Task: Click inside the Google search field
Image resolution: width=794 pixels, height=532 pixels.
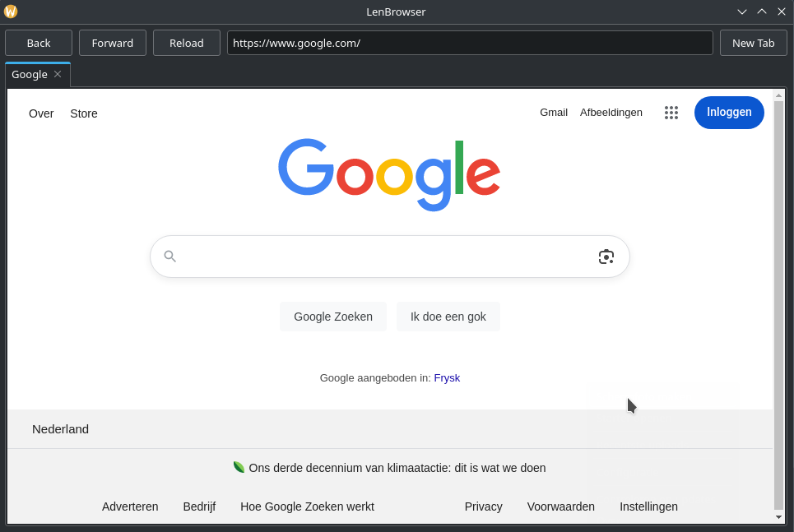Action: [389, 257]
